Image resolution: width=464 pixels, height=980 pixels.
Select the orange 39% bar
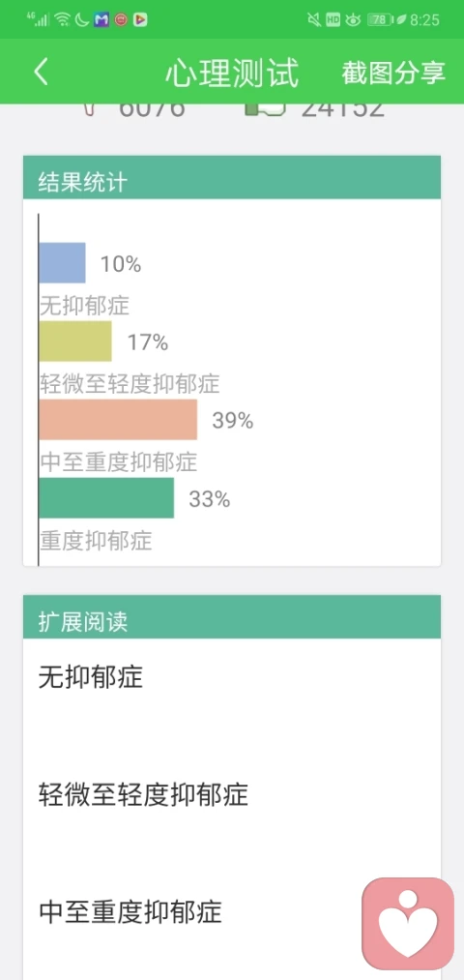pos(118,419)
